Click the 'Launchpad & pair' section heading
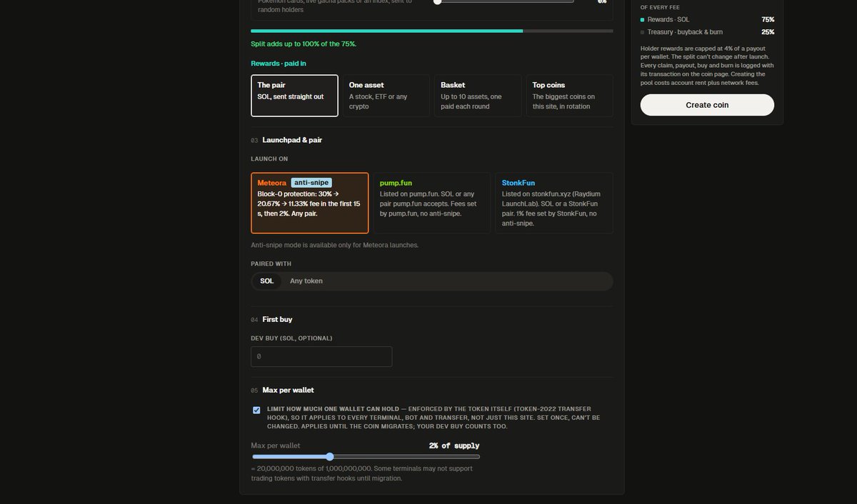 [x=292, y=140]
